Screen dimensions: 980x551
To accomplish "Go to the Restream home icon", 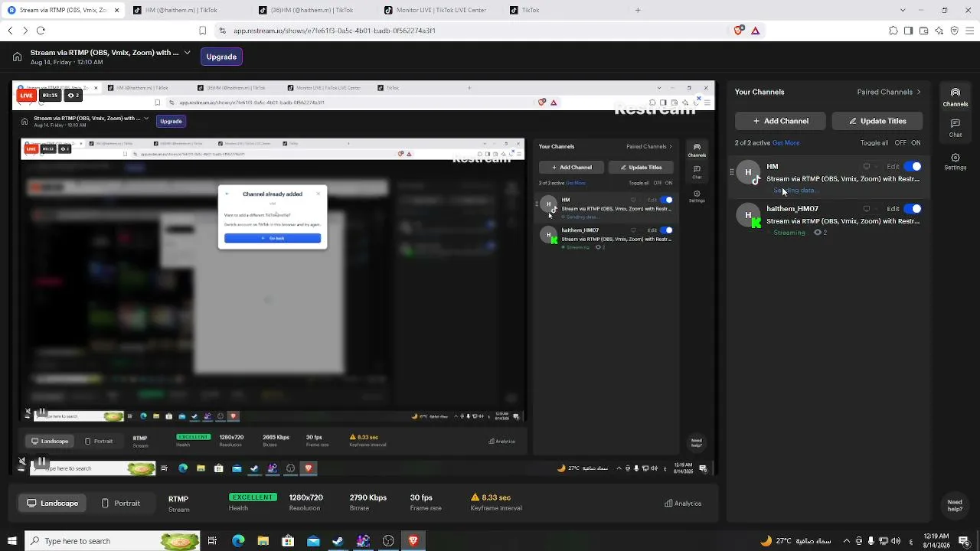I will point(17,57).
